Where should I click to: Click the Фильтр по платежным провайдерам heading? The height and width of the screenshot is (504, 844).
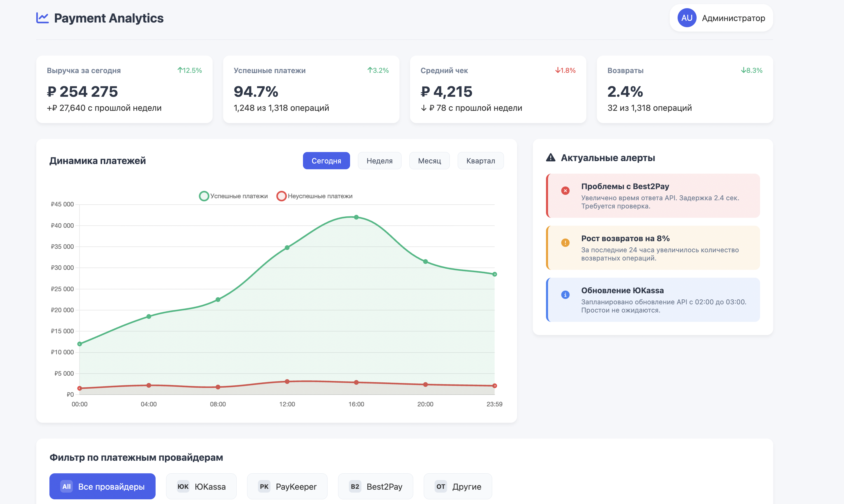[x=136, y=458]
